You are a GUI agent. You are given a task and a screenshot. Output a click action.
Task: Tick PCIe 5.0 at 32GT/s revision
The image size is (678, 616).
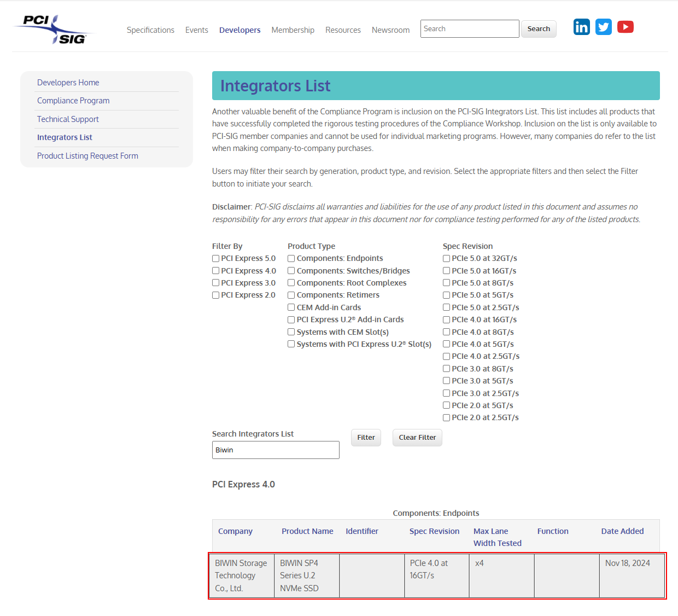coord(447,258)
